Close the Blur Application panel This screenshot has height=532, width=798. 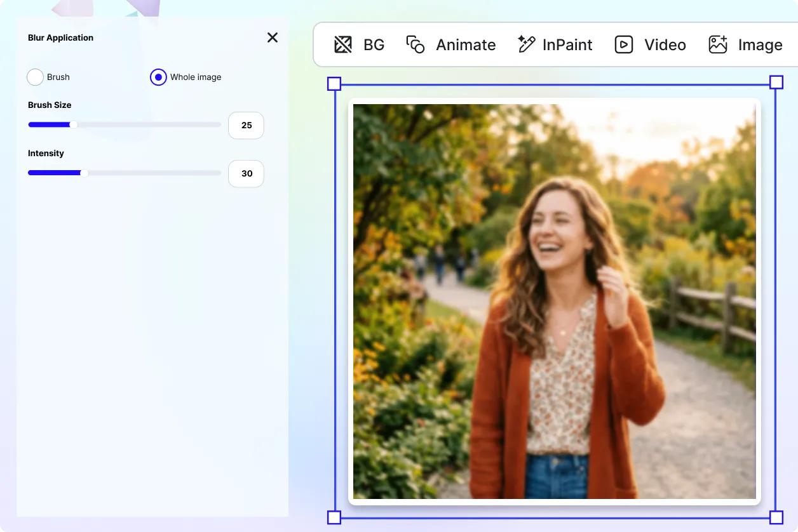click(273, 37)
